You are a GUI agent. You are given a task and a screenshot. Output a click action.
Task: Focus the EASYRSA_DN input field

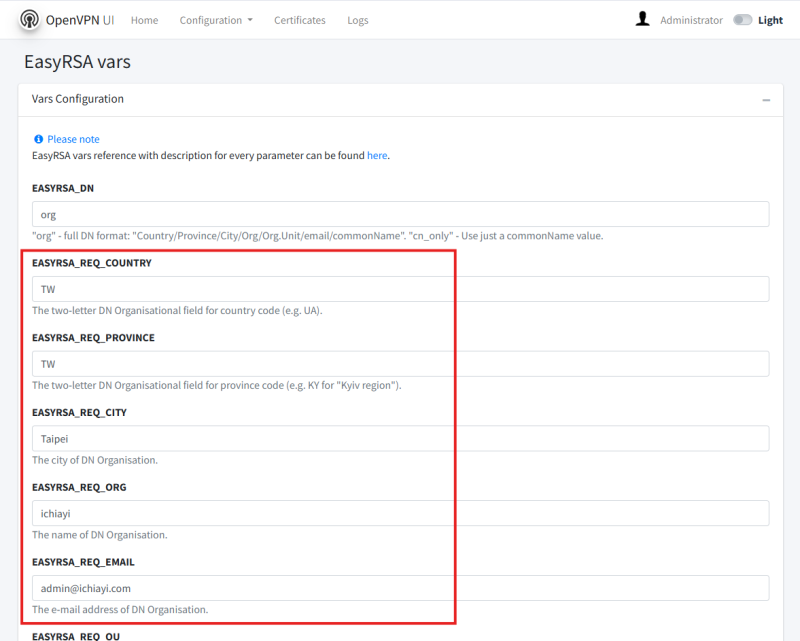(x=401, y=214)
